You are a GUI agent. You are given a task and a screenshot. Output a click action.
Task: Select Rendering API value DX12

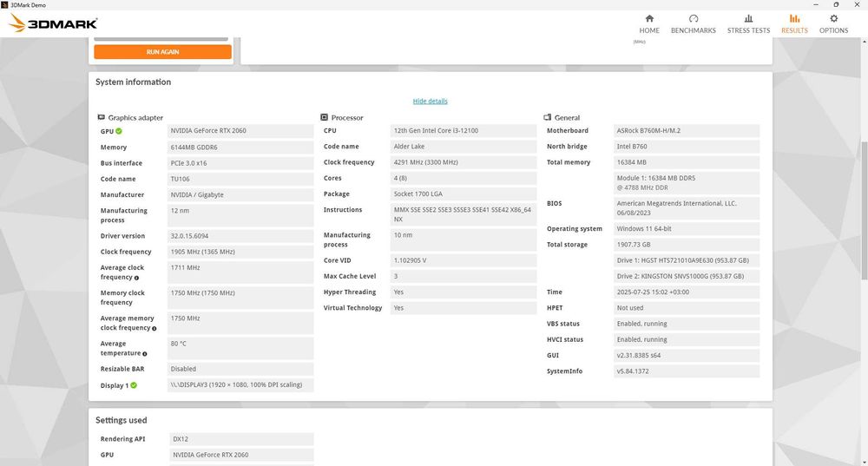pos(241,439)
